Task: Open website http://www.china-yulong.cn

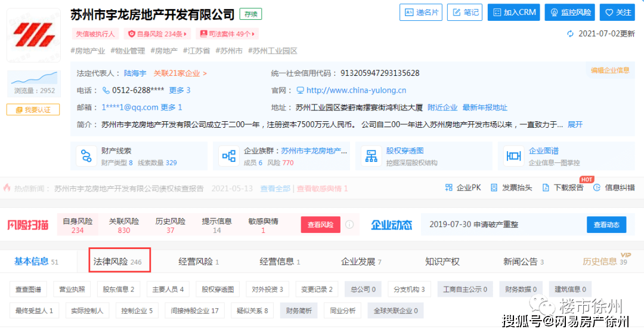Action: point(356,90)
